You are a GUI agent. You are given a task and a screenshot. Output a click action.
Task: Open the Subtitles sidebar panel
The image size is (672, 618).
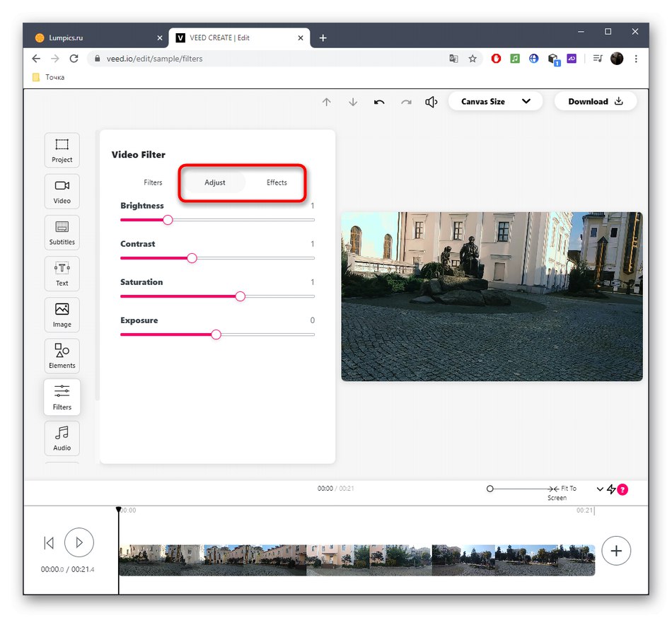[x=62, y=233]
